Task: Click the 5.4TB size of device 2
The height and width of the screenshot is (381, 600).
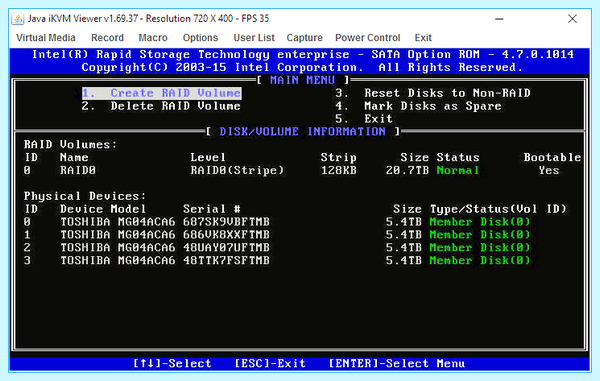Action: coord(404,247)
